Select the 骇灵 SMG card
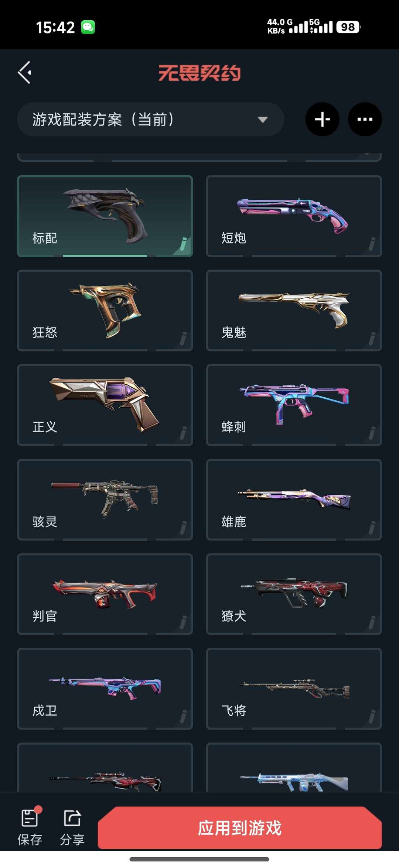 click(105, 500)
